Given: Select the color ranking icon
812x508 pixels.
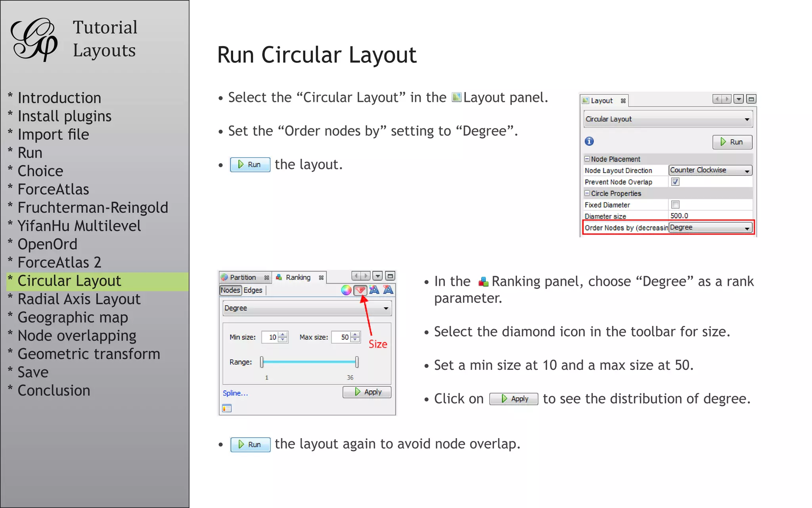Looking at the screenshot, I should pyautogui.click(x=346, y=290).
